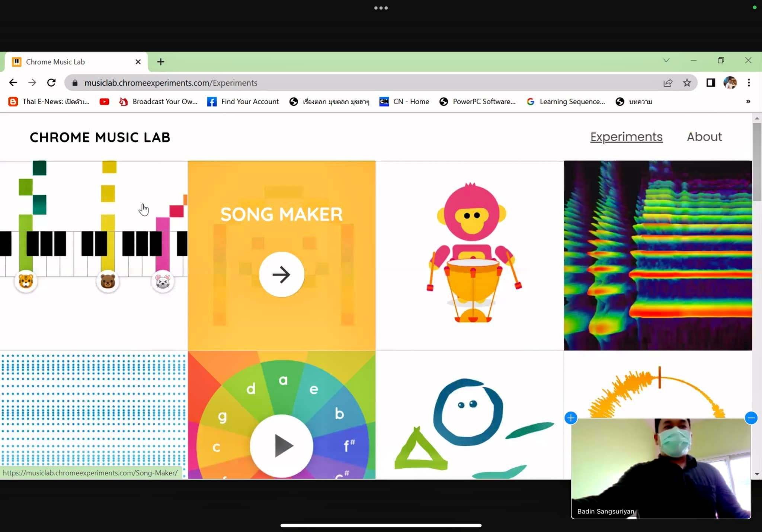Minimize the Chrome browser window
Screen dimensions: 762x532
point(694,60)
